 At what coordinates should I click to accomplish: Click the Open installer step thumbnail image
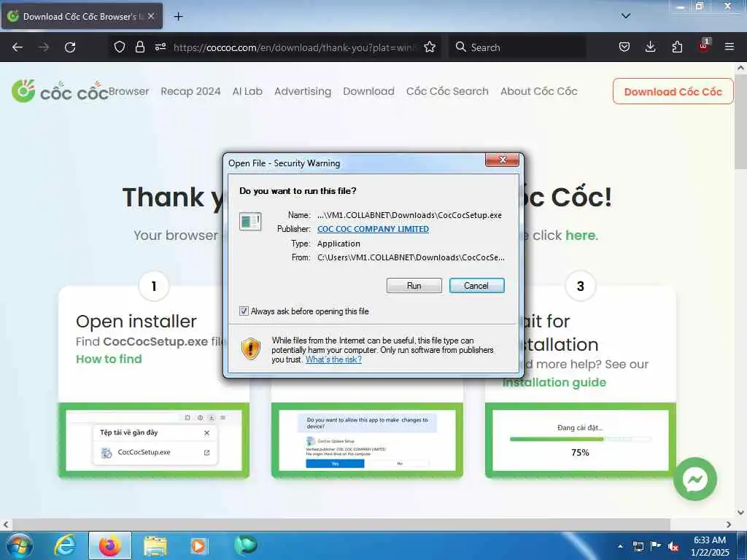[153, 440]
